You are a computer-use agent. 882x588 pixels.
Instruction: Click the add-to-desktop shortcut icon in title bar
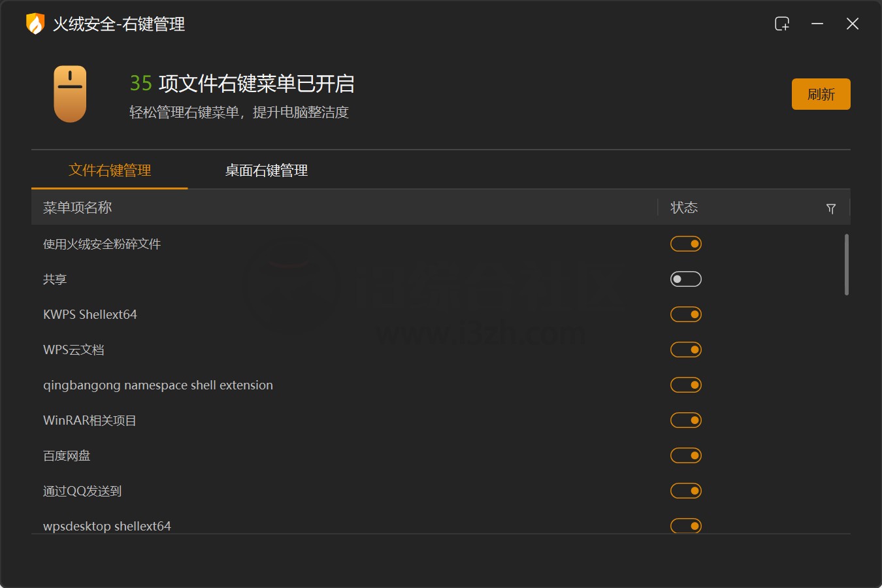tap(782, 24)
